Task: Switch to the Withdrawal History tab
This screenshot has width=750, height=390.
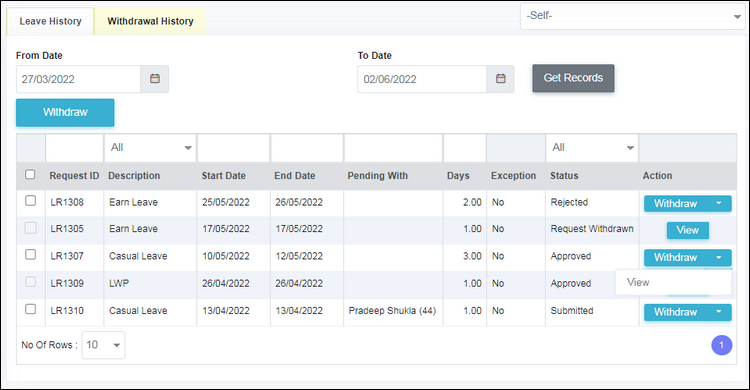Action: pos(150,21)
